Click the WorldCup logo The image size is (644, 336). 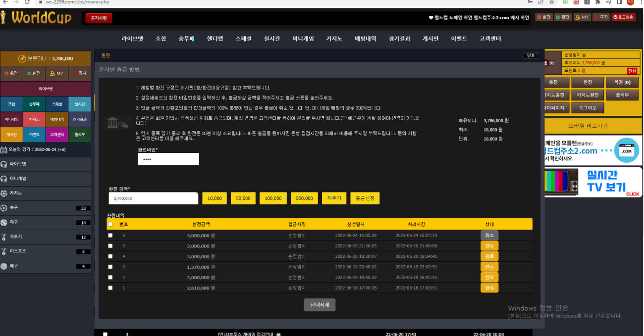[x=36, y=18]
